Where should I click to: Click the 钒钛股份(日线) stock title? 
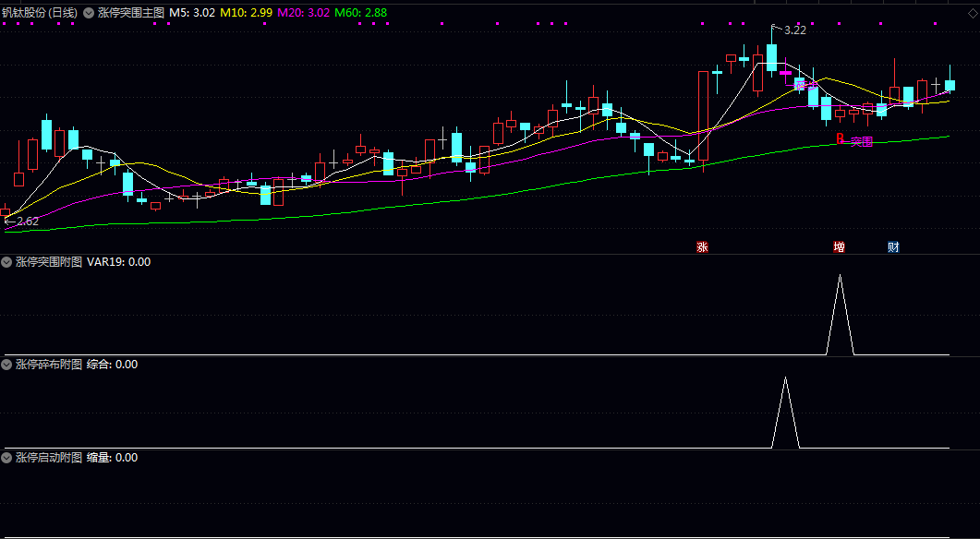tap(40, 13)
